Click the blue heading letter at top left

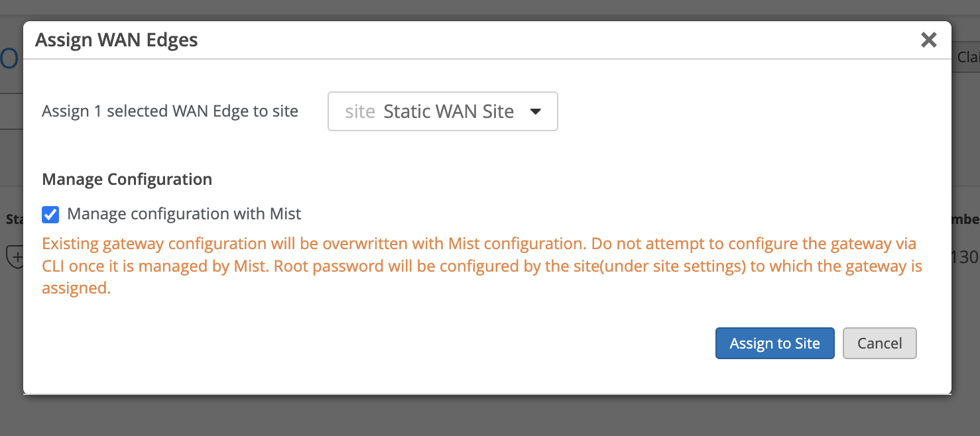[x=9, y=59]
